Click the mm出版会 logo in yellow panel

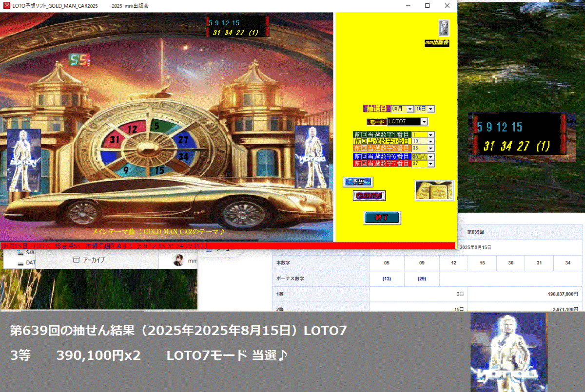pos(437,43)
